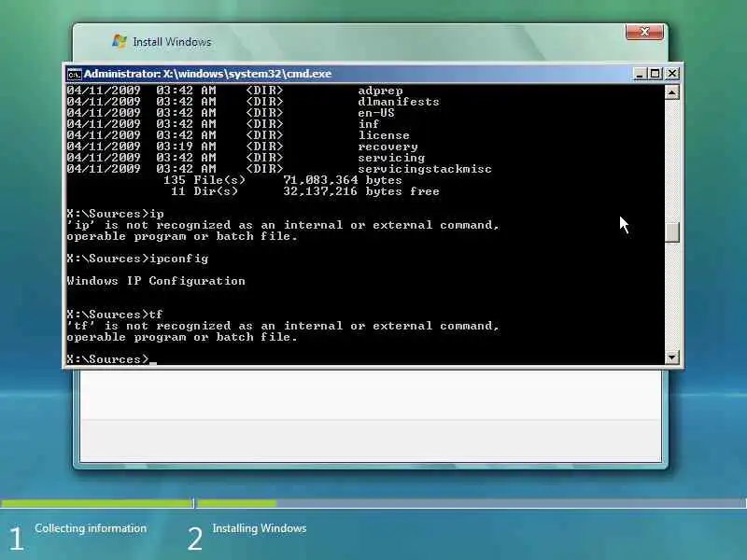Click the 'Installing Windows' step label
Image resolution: width=747 pixels, height=560 pixels.
(260, 528)
